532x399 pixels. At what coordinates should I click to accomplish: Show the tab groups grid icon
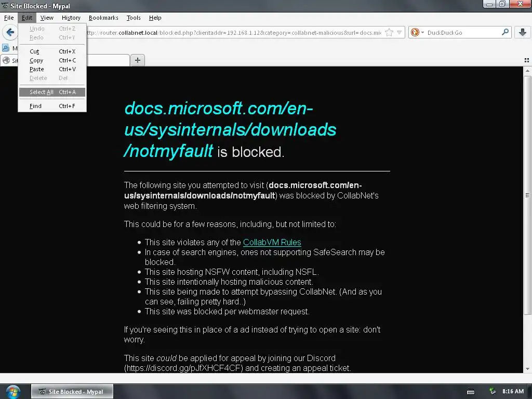527,60
